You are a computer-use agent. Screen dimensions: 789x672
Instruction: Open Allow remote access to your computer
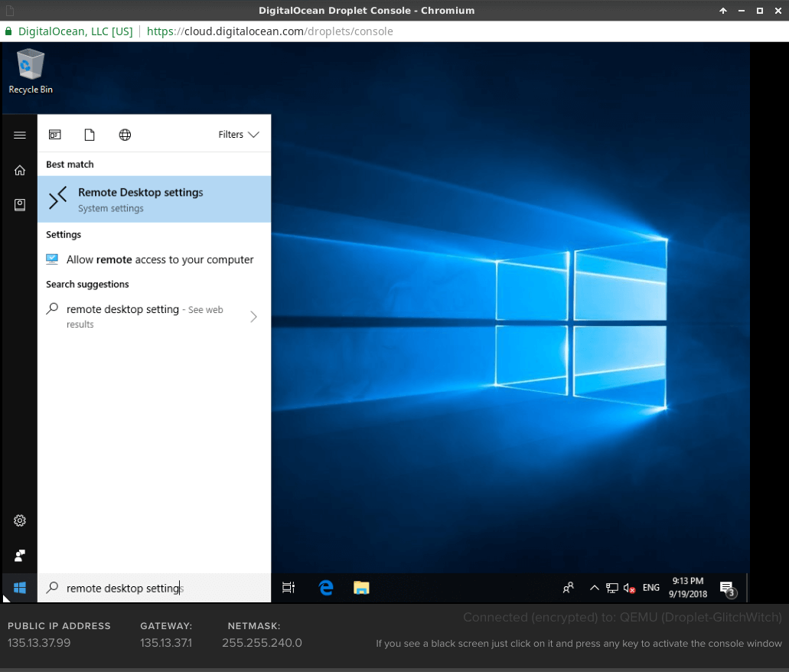159,259
